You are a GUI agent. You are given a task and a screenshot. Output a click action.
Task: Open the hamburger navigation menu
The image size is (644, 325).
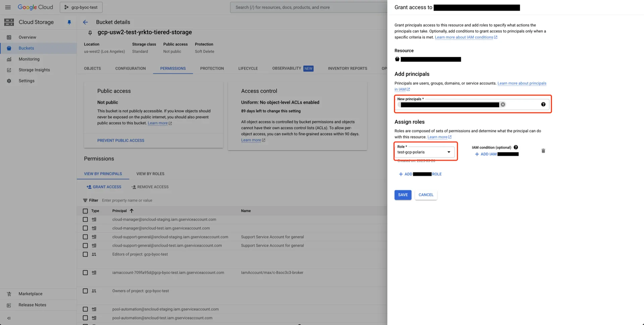(x=8, y=7)
